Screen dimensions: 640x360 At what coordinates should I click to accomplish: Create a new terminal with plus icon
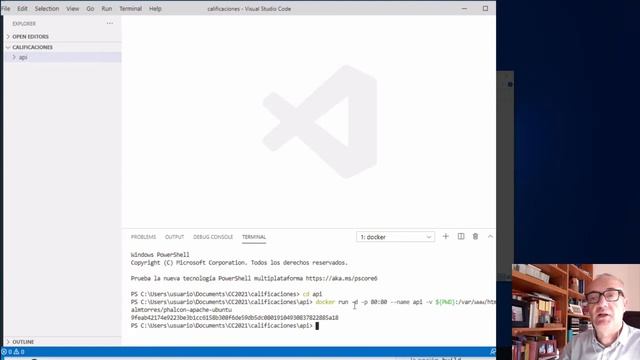pyautogui.click(x=446, y=236)
